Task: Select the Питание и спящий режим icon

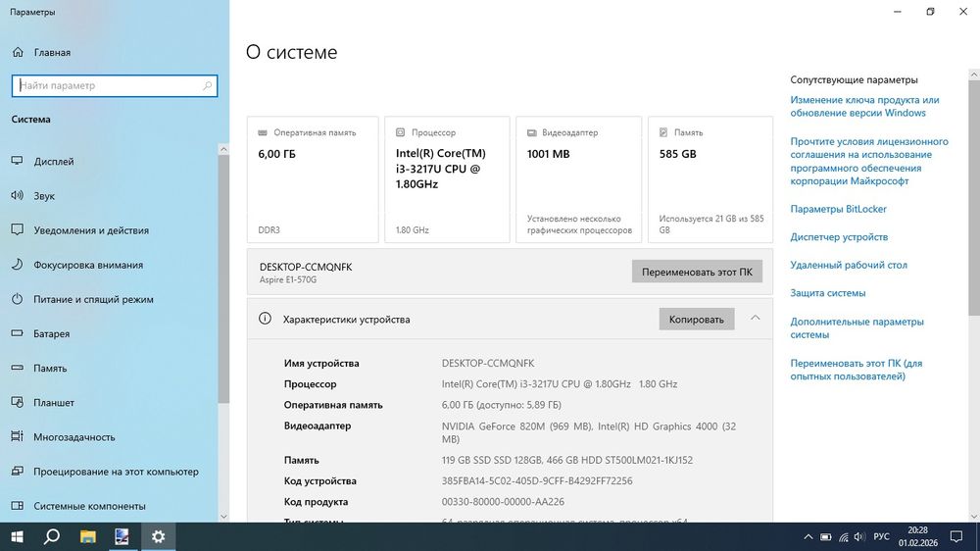Action: pos(17,299)
